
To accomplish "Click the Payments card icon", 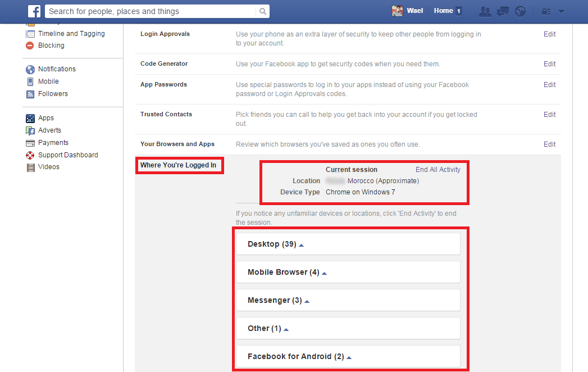I will pyautogui.click(x=30, y=143).
